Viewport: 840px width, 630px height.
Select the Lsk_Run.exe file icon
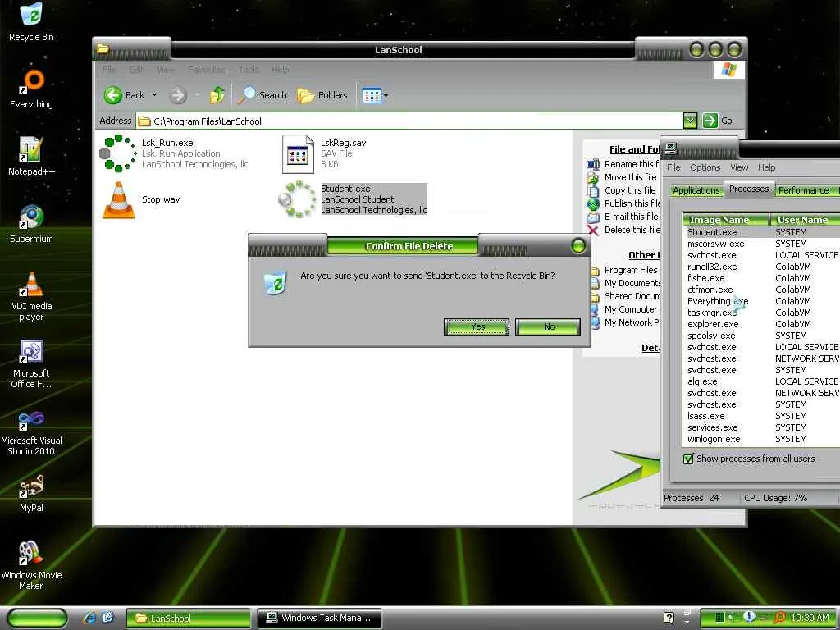coord(118,153)
